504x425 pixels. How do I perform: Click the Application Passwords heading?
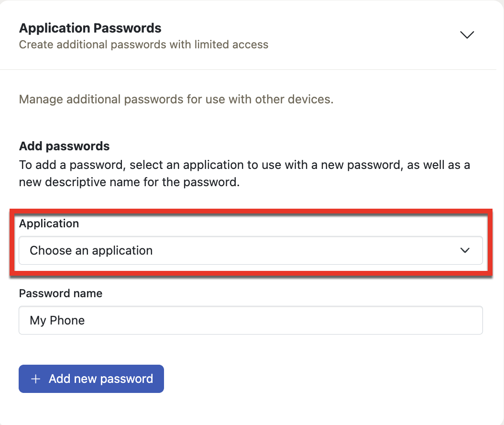pos(90,28)
